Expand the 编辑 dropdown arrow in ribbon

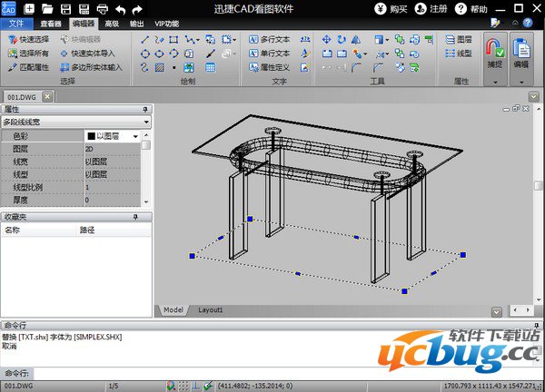(x=521, y=82)
